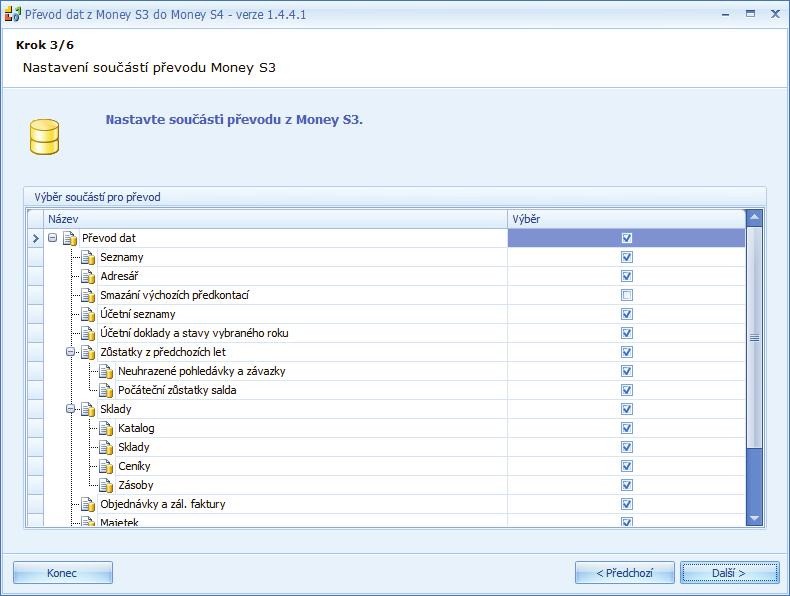Image resolution: width=790 pixels, height=596 pixels.
Task: Collapse the Zůstatky z předchozích let node
Action: [x=71, y=352]
